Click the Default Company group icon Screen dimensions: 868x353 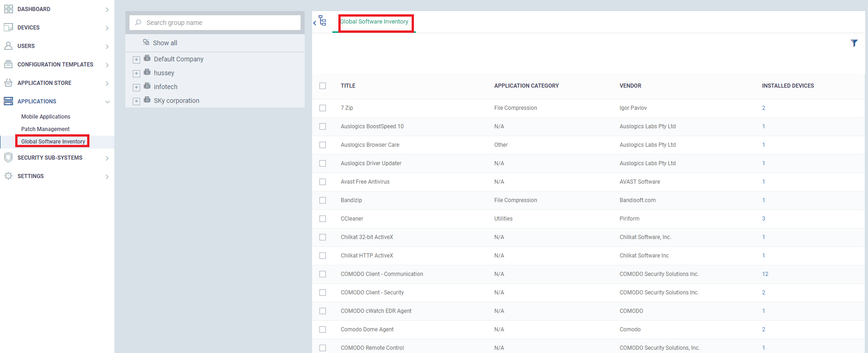pos(147,58)
